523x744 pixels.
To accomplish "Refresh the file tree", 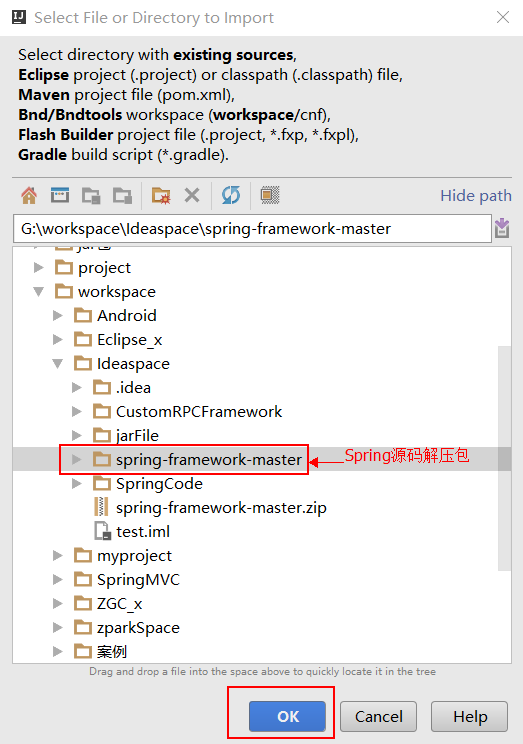I will click(x=231, y=195).
